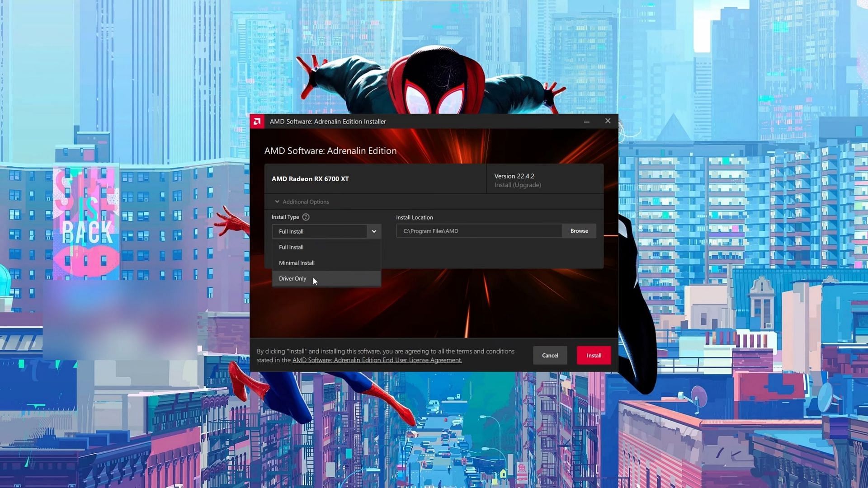This screenshot has width=868, height=488.
Task: Open the Install Type dropdown arrow
Action: [x=374, y=231]
